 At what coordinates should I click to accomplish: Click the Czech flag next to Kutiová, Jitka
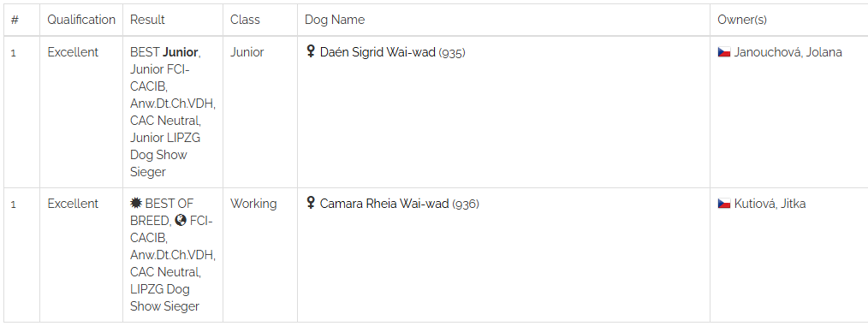(724, 204)
